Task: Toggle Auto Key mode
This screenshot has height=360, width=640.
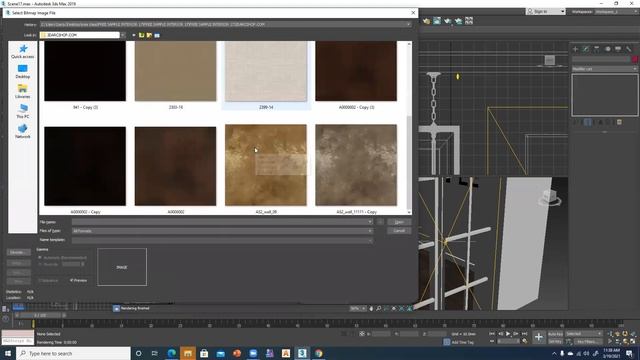Action: click(x=555, y=334)
